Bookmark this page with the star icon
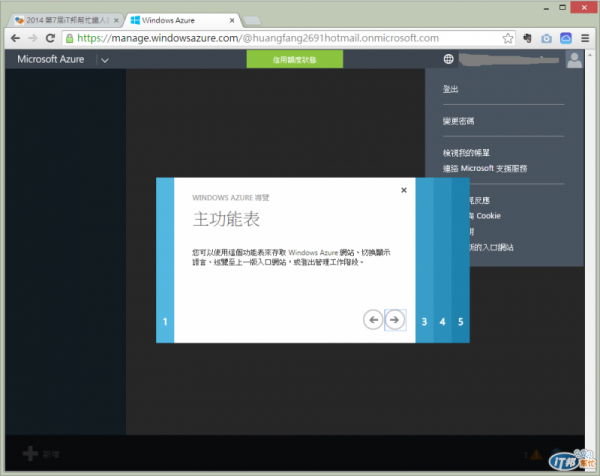This screenshot has height=476, width=600. [508, 38]
